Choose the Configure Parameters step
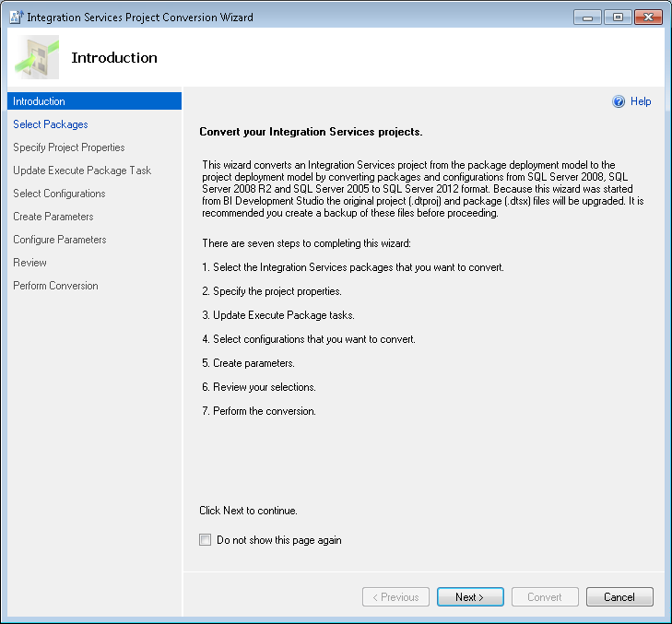Viewport: 672px width, 624px height. click(60, 240)
